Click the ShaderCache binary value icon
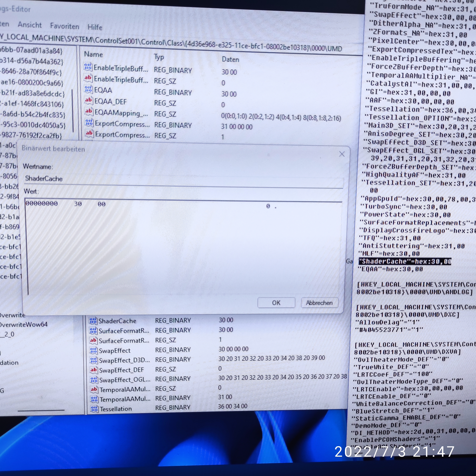 (93, 321)
